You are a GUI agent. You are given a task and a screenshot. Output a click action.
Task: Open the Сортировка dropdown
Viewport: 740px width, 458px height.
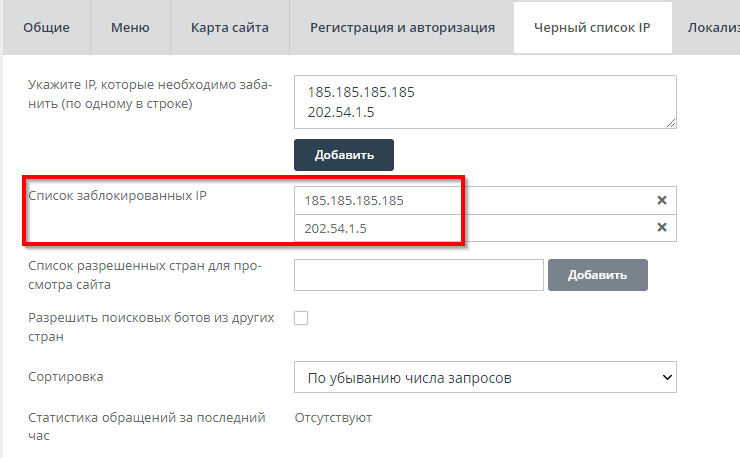click(485, 377)
